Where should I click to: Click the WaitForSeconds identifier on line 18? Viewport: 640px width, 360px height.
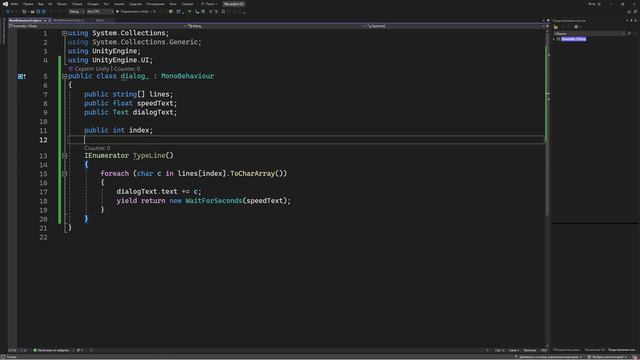pos(213,201)
